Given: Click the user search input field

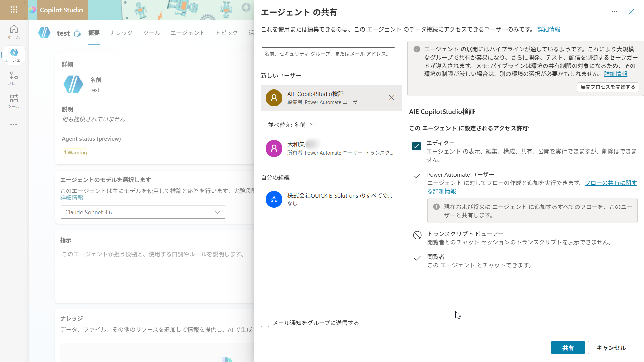Looking at the screenshot, I should point(328,54).
